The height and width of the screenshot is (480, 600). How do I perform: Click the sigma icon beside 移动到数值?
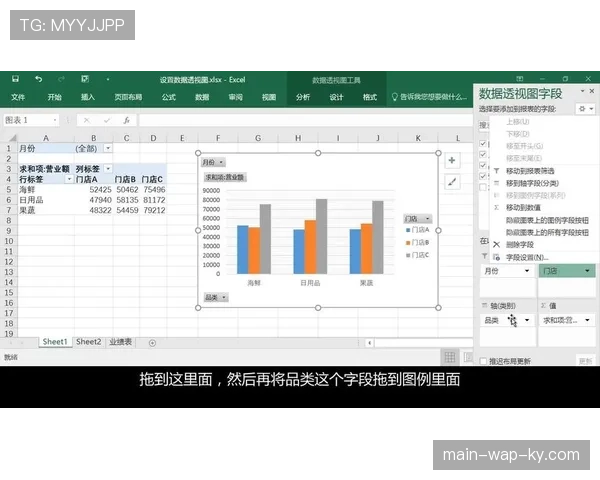(x=496, y=207)
